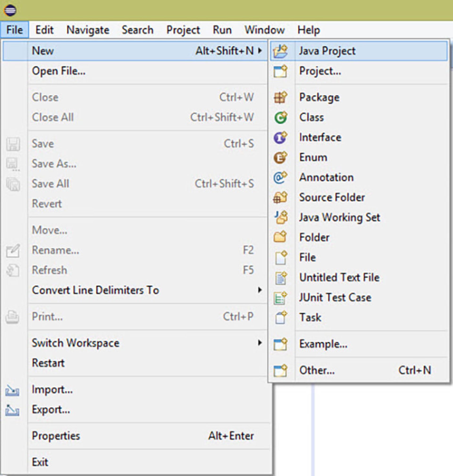This screenshot has width=453, height=476.
Task: Expand the New submenu arrow
Action: click(x=260, y=51)
